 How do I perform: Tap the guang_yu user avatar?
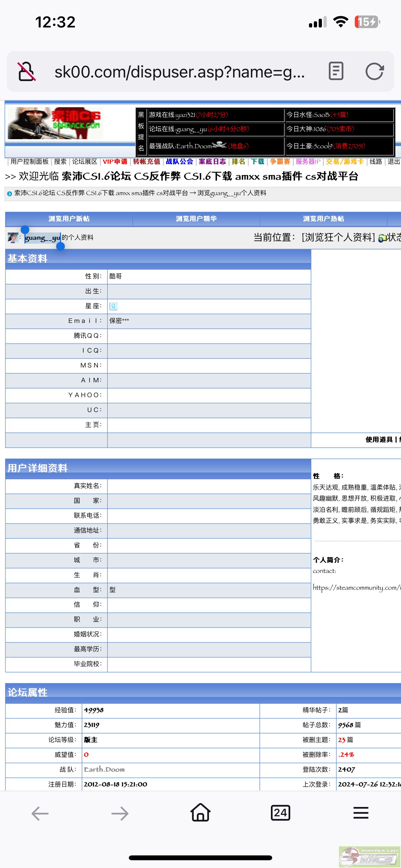tap(13, 238)
